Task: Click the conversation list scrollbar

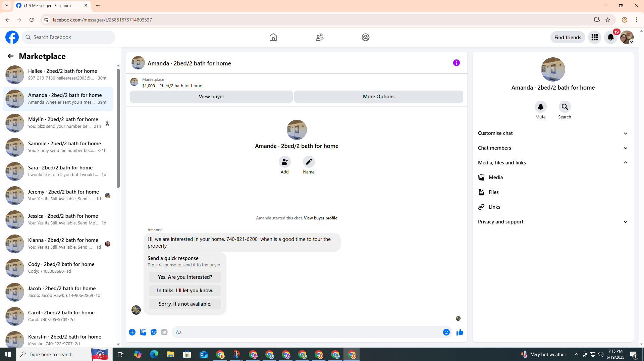Action: pyautogui.click(x=118, y=128)
